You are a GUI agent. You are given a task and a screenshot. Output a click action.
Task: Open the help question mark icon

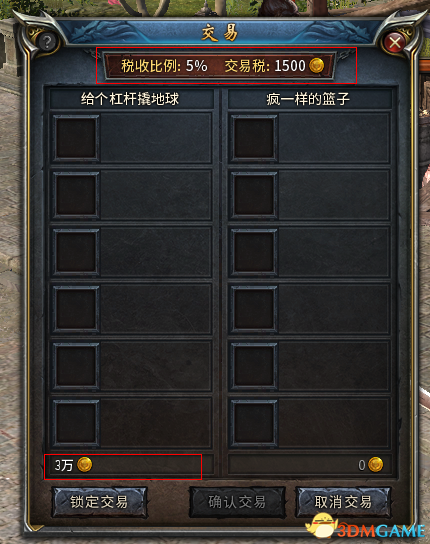coord(47,42)
